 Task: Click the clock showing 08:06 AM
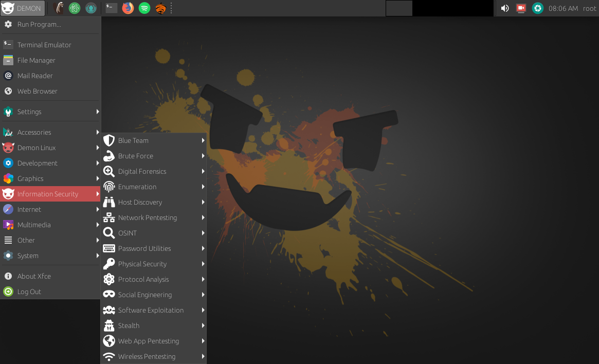(x=562, y=8)
